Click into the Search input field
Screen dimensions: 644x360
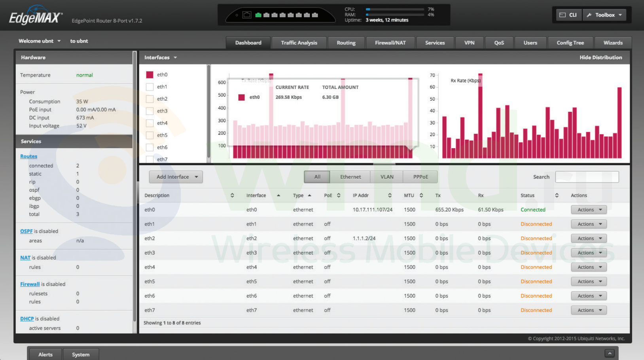coord(587,177)
